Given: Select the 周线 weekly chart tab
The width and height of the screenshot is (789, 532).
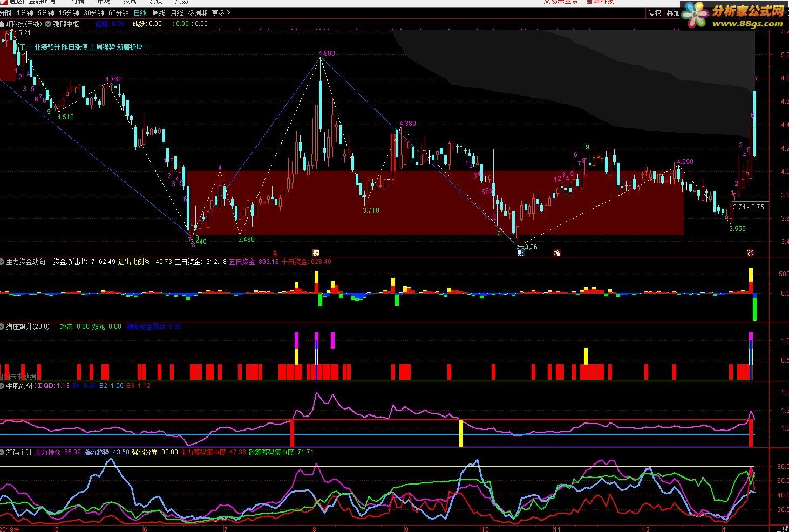Looking at the screenshot, I should pos(159,13).
